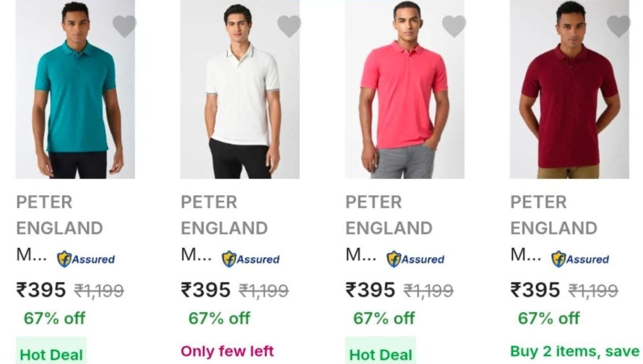Image resolution: width=643 pixels, height=364 pixels.
Task: Toggle the heart on the first product card
Action: click(x=124, y=26)
